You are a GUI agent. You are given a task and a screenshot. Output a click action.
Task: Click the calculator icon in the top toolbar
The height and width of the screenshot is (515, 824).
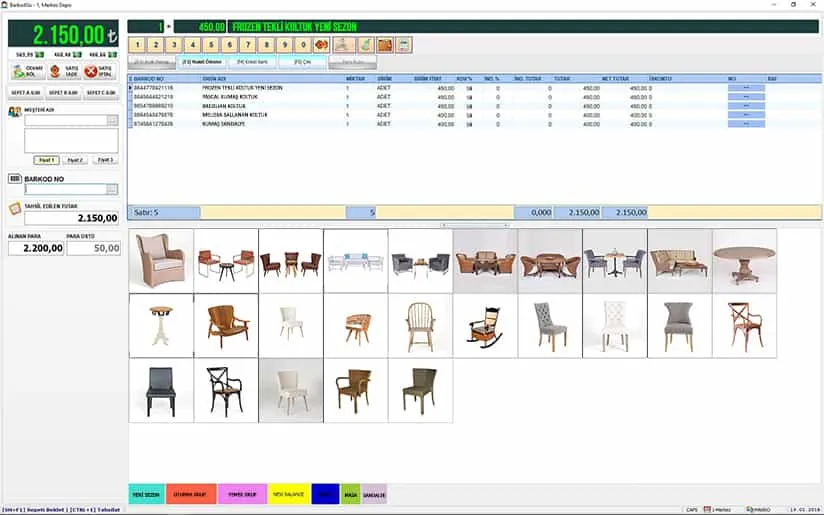403,45
